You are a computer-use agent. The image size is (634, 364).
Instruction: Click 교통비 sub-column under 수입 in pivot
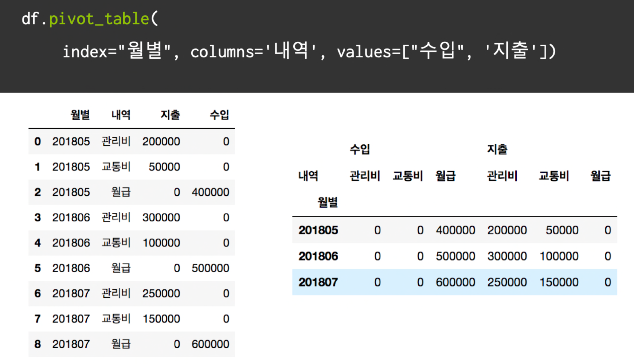pyautogui.click(x=408, y=176)
